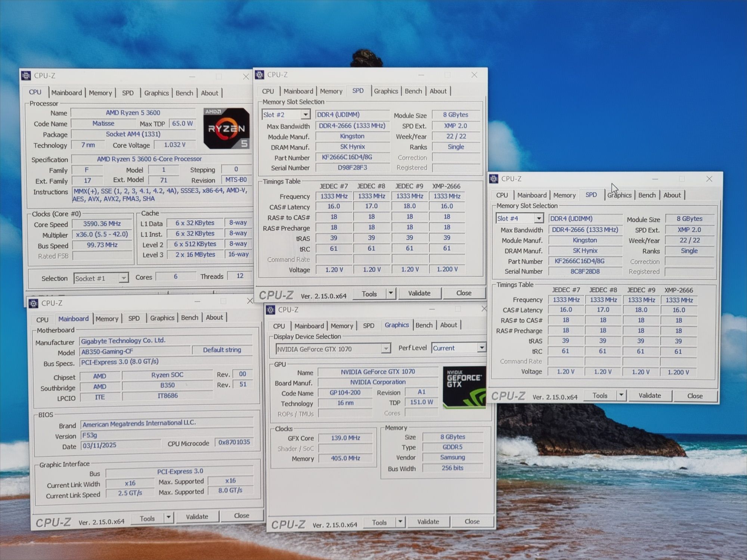Screen dimensions: 747x560
Task: Switch to Memory tab in the CPU window
Action: [100, 93]
